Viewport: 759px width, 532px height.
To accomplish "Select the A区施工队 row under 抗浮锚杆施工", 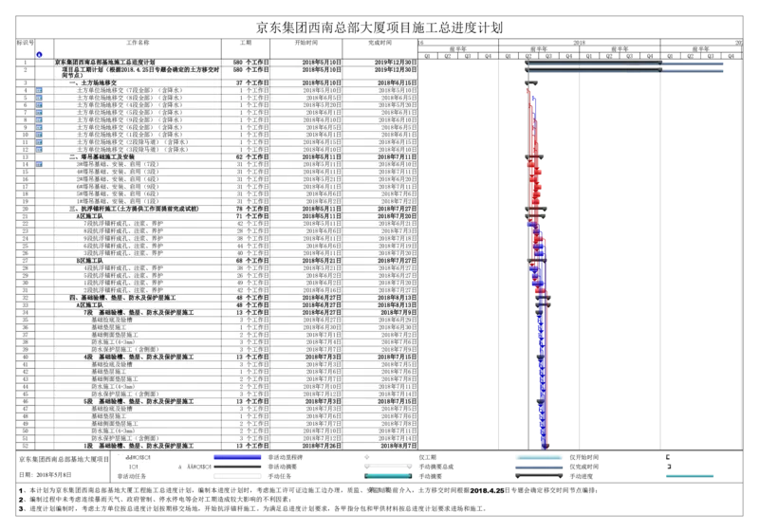I will pos(93,216).
